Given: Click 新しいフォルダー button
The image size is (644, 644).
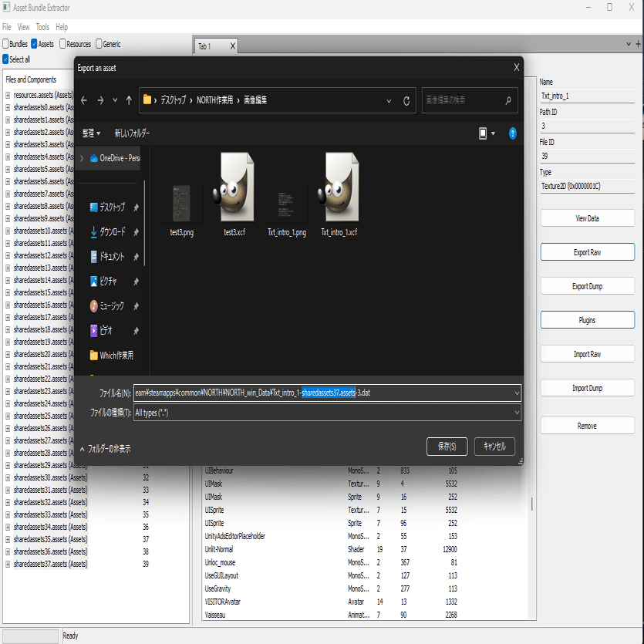Looking at the screenshot, I should coord(132,133).
